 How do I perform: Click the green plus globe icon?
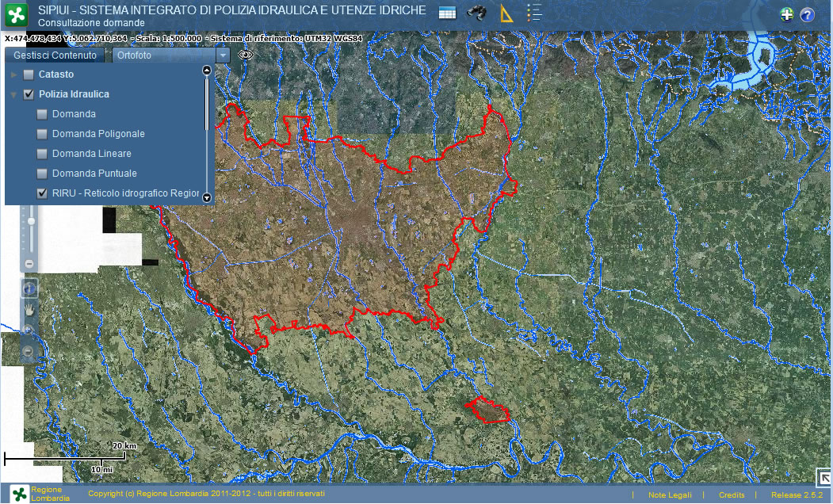click(787, 15)
